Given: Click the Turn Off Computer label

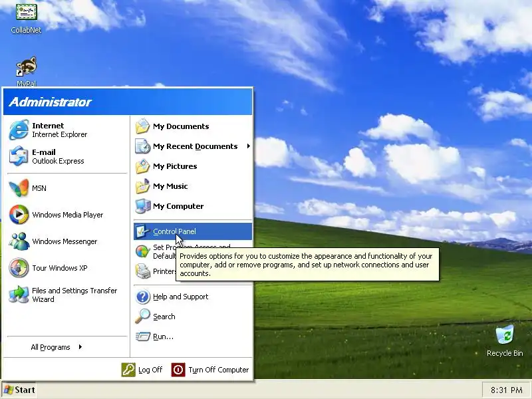Looking at the screenshot, I should [219, 370].
